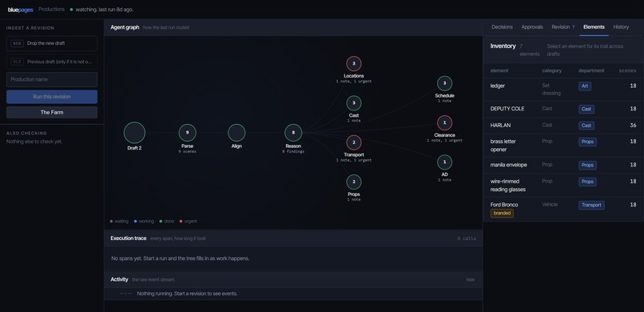Click HARLAN's scene count 36
644x312 pixels.
[x=633, y=126]
